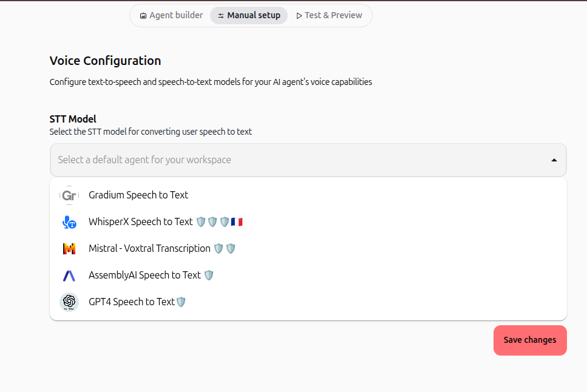The width and height of the screenshot is (587, 392).
Task: Select AssemblyAI Speech to Text option
Action: 308,275
